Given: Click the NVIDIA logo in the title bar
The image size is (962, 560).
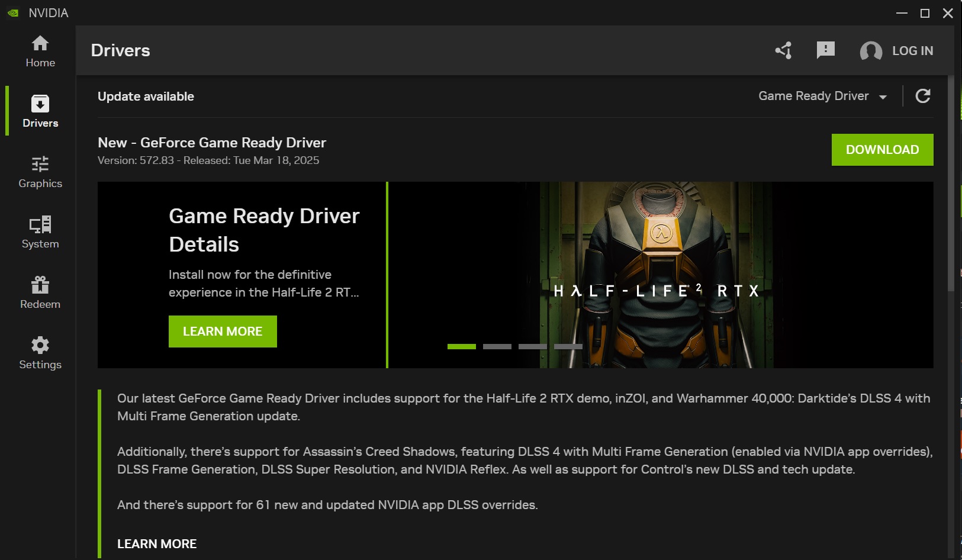Looking at the screenshot, I should pos(13,12).
